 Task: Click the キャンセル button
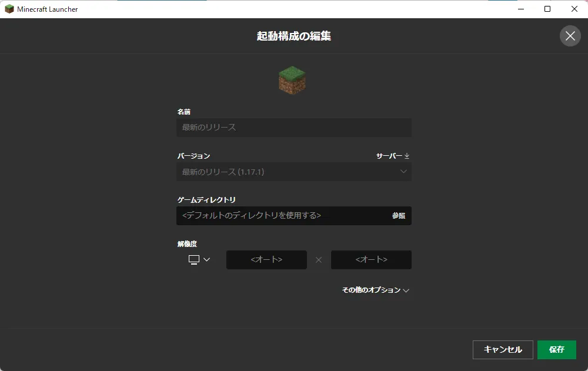click(x=503, y=350)
